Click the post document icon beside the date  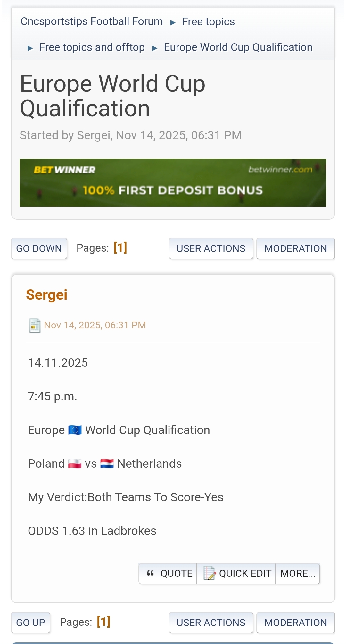tap(35, 326)
